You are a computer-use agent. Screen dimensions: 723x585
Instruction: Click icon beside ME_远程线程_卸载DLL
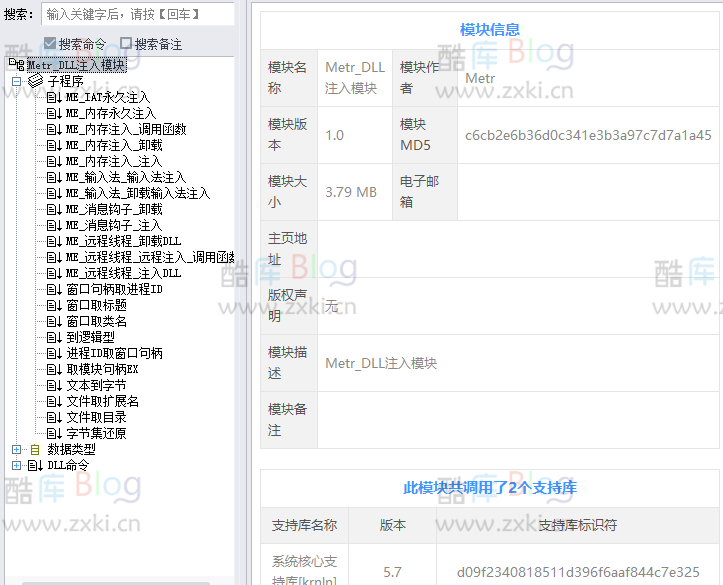54,242
